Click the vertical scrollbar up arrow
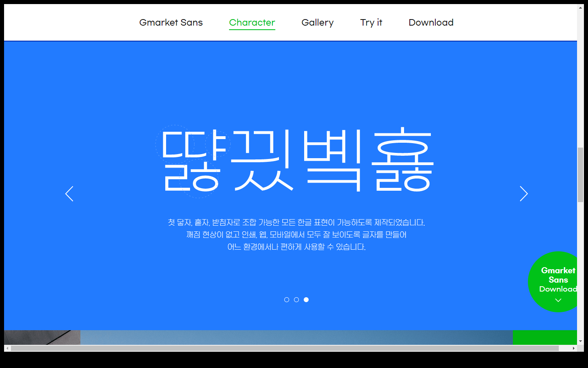Screen dimensions: 588x368 580,7
